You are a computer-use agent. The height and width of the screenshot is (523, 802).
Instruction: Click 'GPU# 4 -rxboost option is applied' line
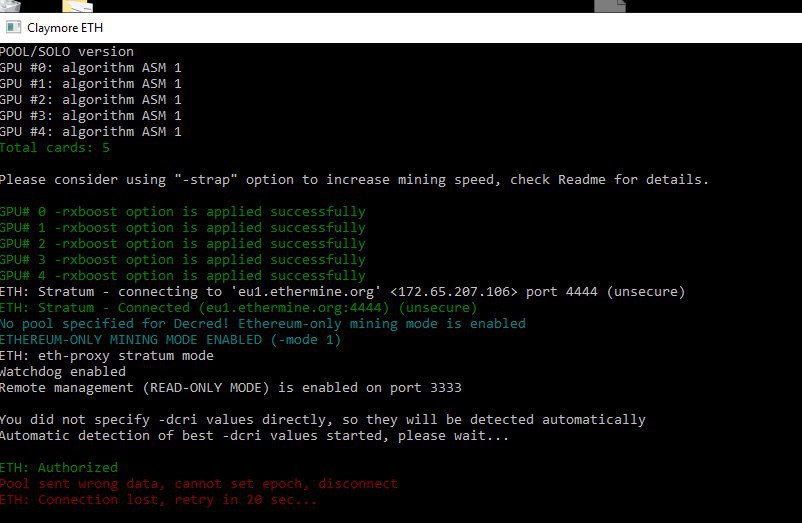[x=183, y=276]
